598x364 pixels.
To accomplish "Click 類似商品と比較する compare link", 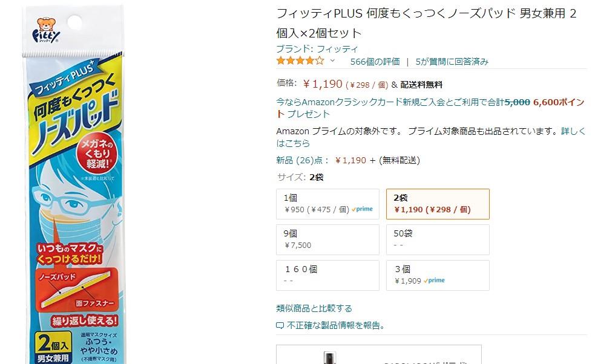I will pyautogui.click(x=314, y=308).
